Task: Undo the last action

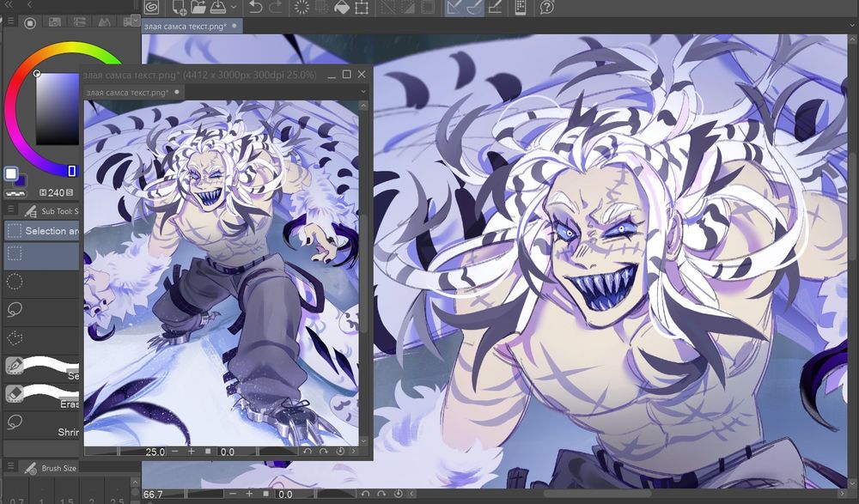Action: click(255, 7)
